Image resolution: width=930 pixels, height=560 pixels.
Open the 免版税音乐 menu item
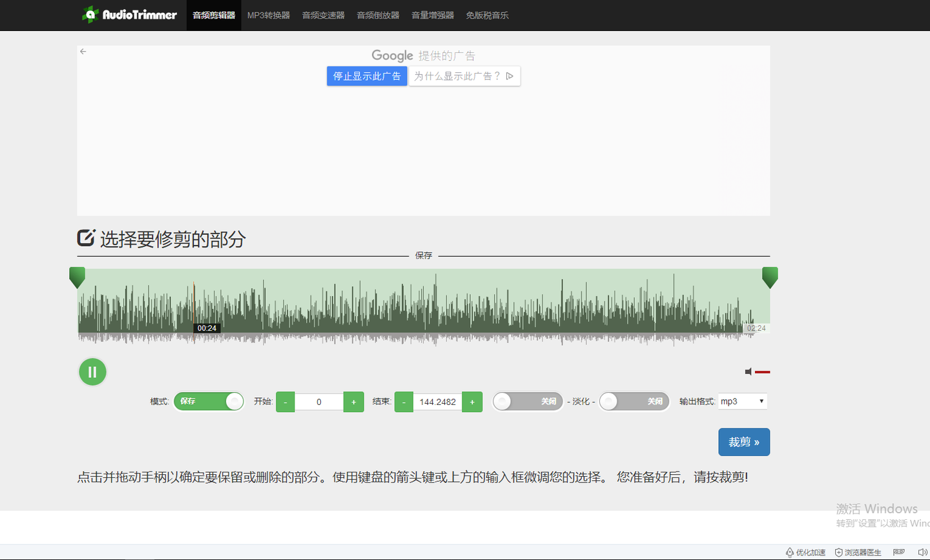(487, 15)
